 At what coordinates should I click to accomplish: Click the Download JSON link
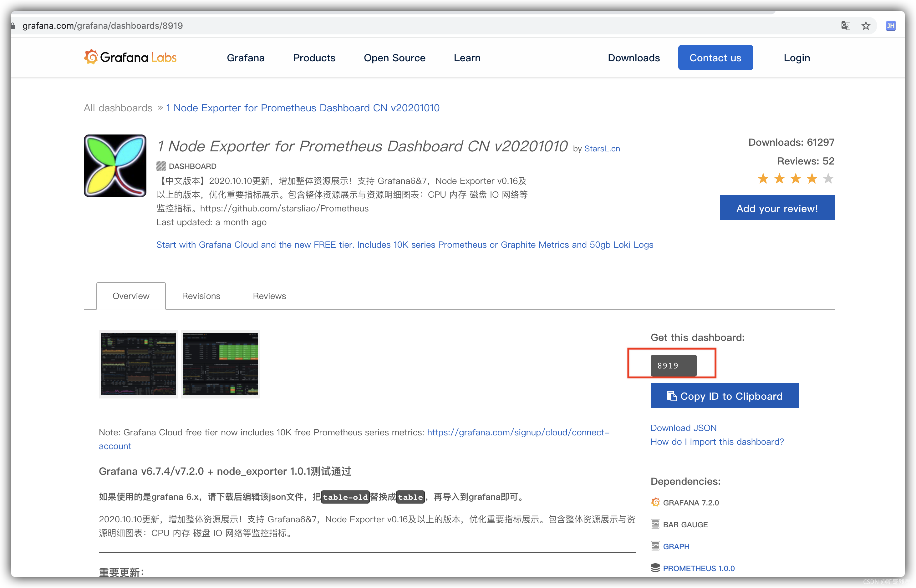[684, 428]
